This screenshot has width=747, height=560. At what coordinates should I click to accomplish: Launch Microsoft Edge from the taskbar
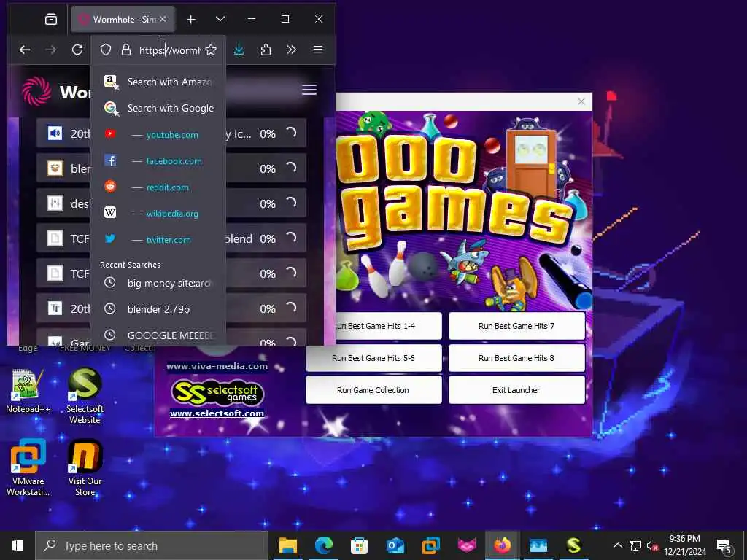pyautogui.click(x=323, y=545)
